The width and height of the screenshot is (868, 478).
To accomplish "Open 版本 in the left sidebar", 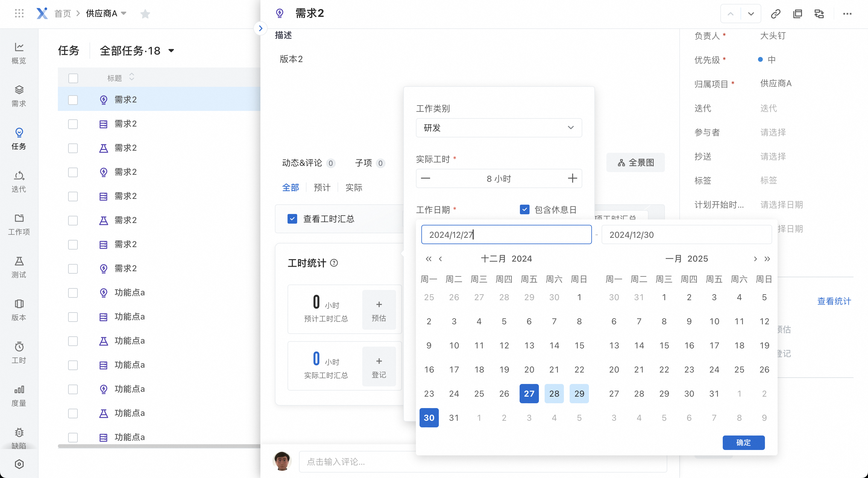I will point(19,310).
